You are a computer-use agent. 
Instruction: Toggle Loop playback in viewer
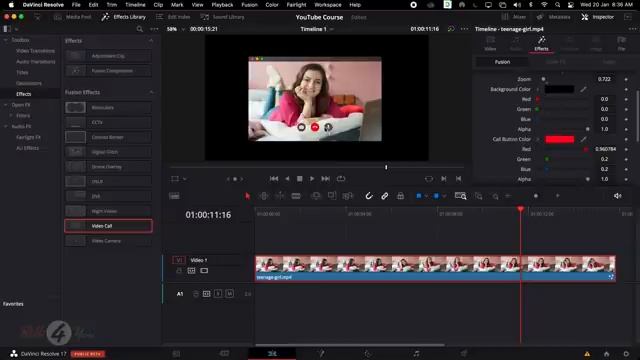coord(341,179)
